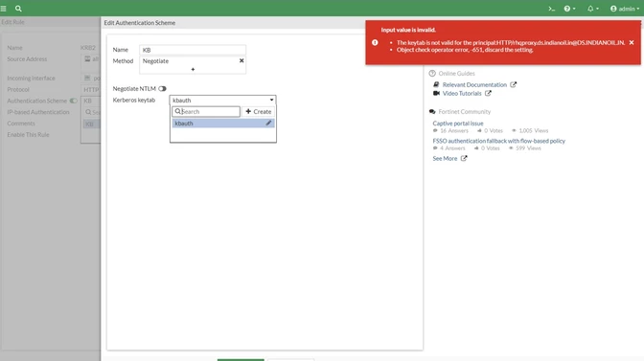Screen dimensions: 644x361
Task: Toggle Authentication Scheme switch in Edit Rule
Action: click(x=74, y=101)
